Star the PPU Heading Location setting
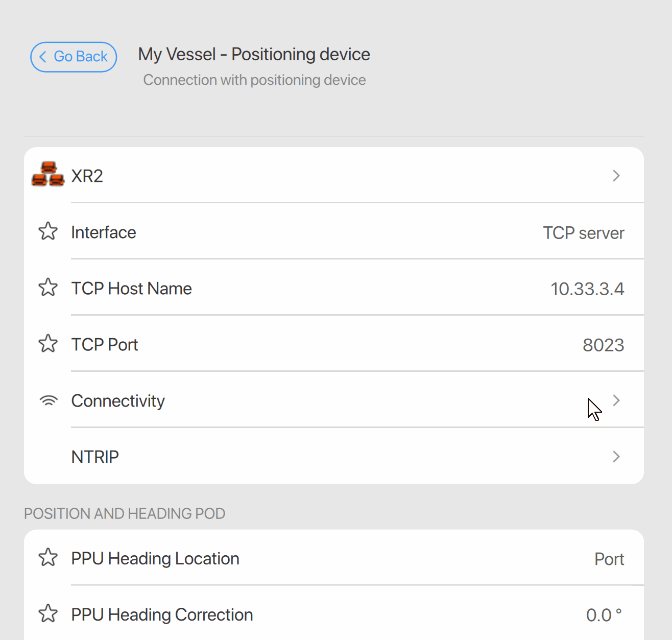Image resolution: width=672 pixels, height=640 pixels. pos(49,558)
